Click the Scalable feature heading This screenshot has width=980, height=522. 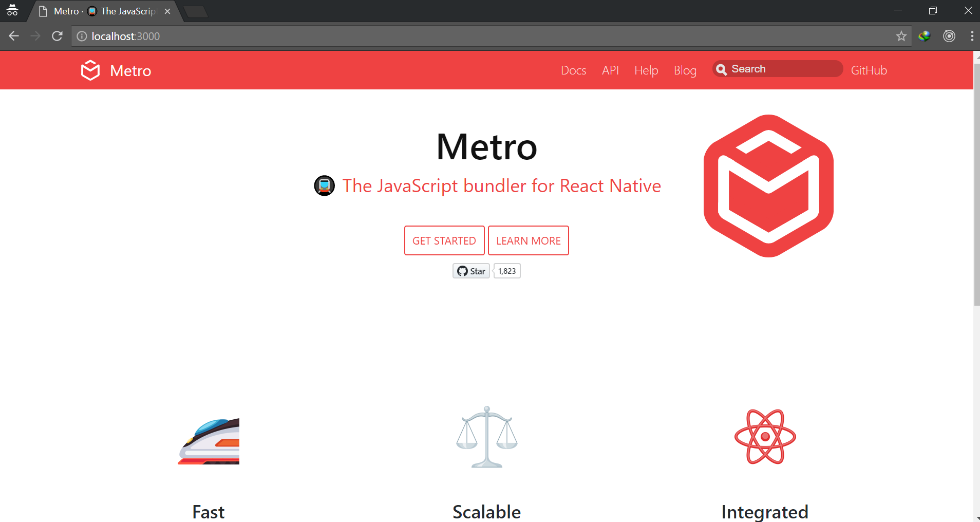(487, 512)
